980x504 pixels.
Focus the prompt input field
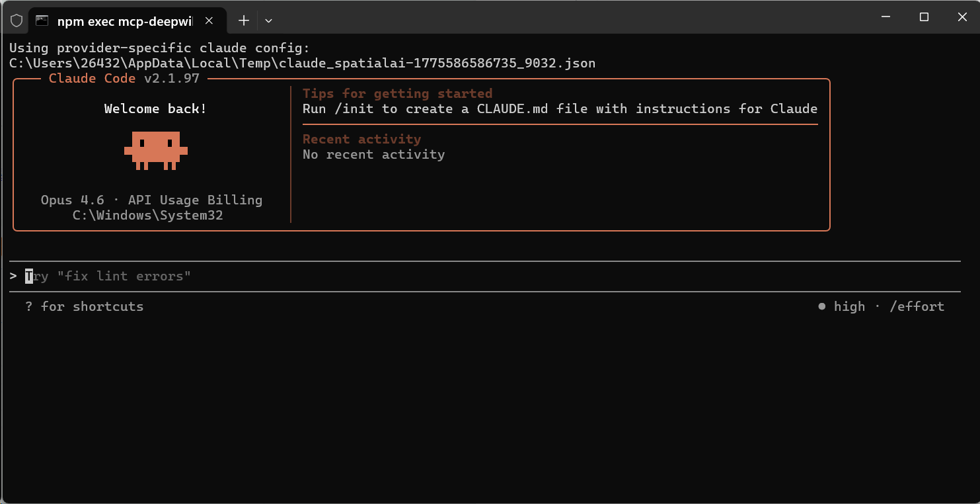click(x=485, y=276)
